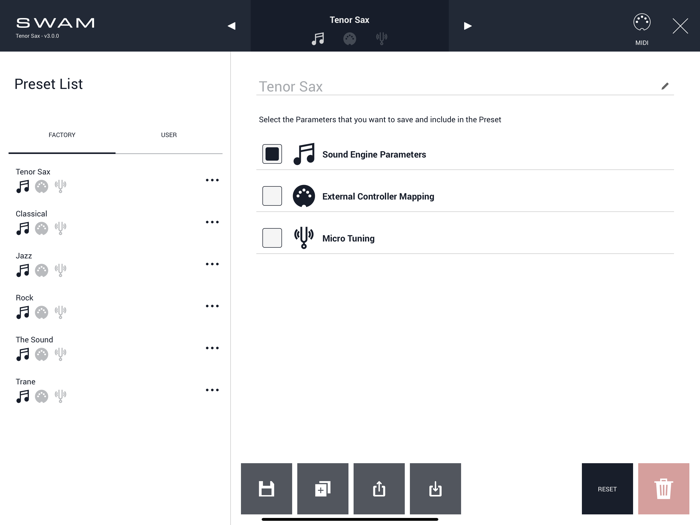Select Tenor Sax in preset list
Image resolution: width=700 pixels, height=525 pixels.
click(33, 172)
